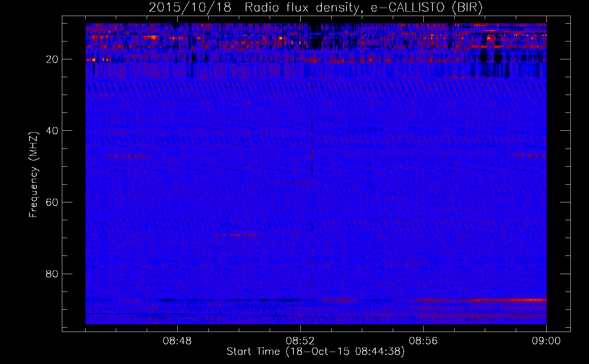Click the '08:48' time tick label
Image resolution: width=589 pixels, height=364 pixels.
point(177,341)
